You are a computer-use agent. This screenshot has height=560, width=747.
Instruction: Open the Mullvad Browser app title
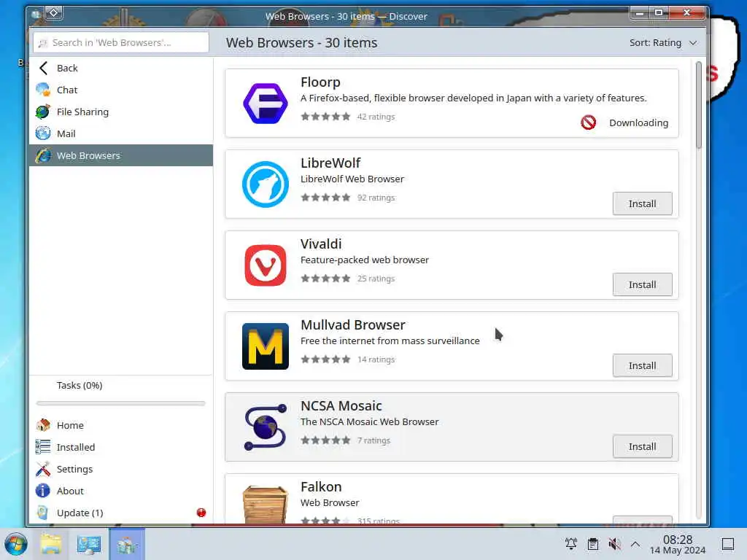coord(352,324)
